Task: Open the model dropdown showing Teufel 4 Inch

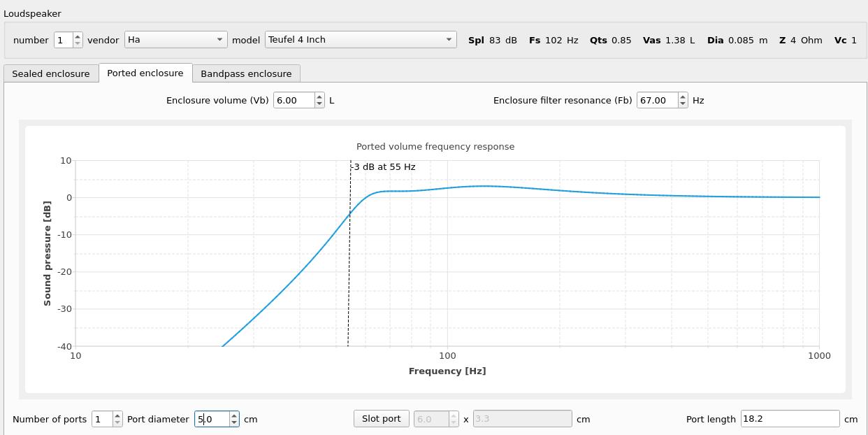Action: (x=360, y=40)
